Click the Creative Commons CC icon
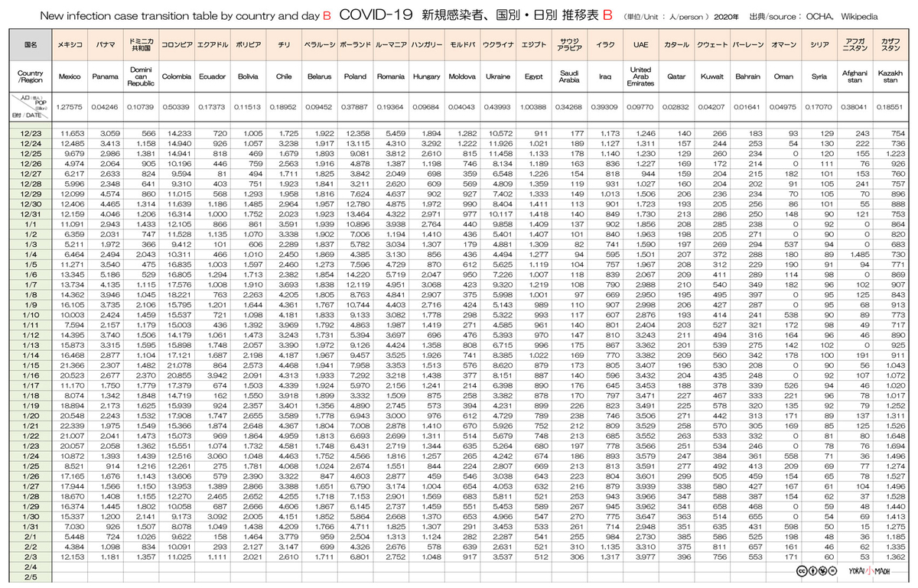918x588 pixels. point(800,570)
